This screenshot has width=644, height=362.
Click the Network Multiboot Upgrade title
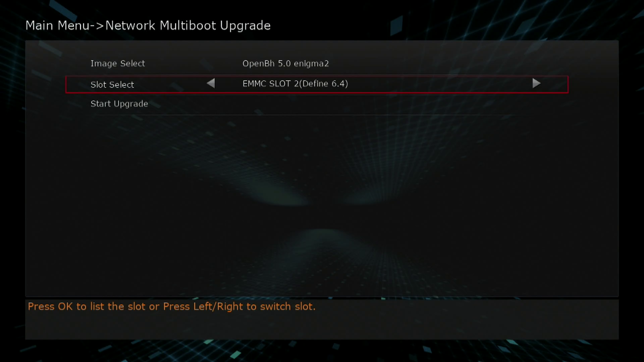click(188, 25)
